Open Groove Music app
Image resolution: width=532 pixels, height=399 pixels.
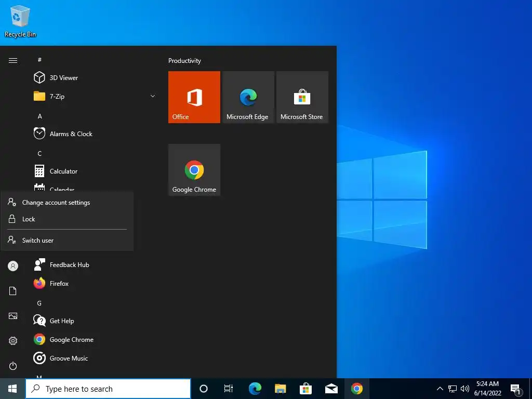click(95, 358)
